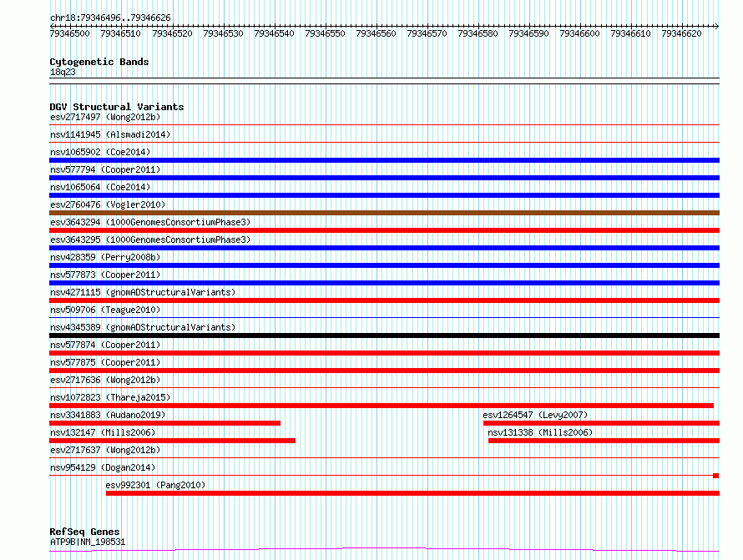Click nsv1065064 (Coe2014) variant label
This screenshot has height=560, width=743.
(100, 187)
